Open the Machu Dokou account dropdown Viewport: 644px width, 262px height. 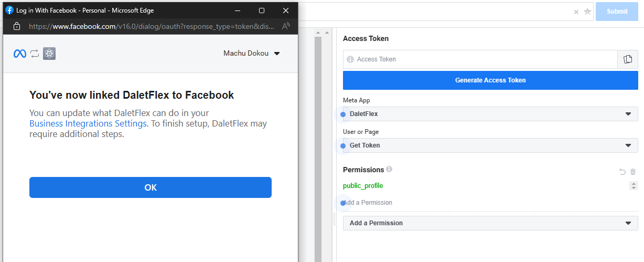click(252, 53)
